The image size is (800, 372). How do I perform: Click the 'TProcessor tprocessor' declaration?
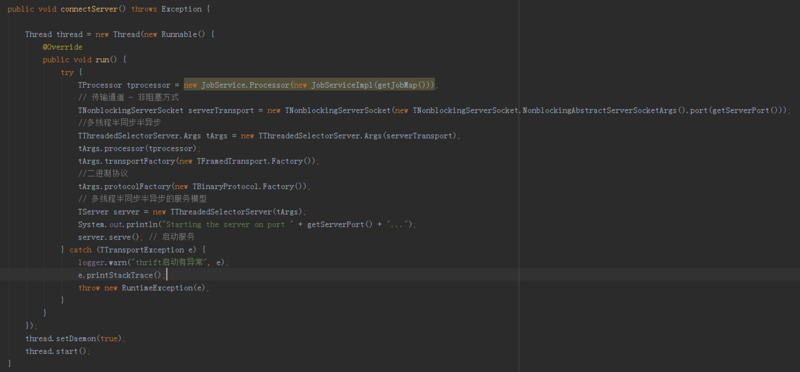click(x=123, y=85)
